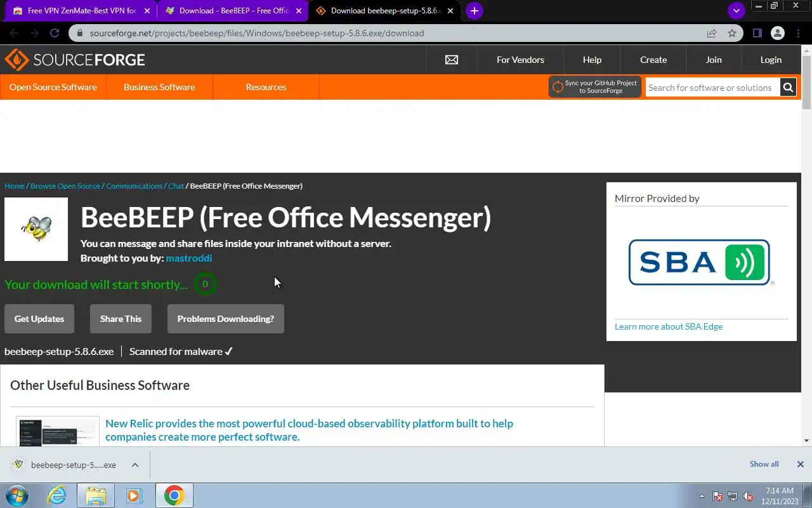Close the downloads bar
This screenshot has height=508, width=812.
pos(801,464)
